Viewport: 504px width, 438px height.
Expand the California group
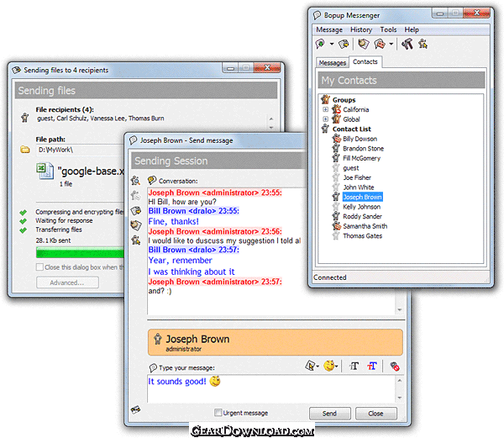(x=326, y=109)
